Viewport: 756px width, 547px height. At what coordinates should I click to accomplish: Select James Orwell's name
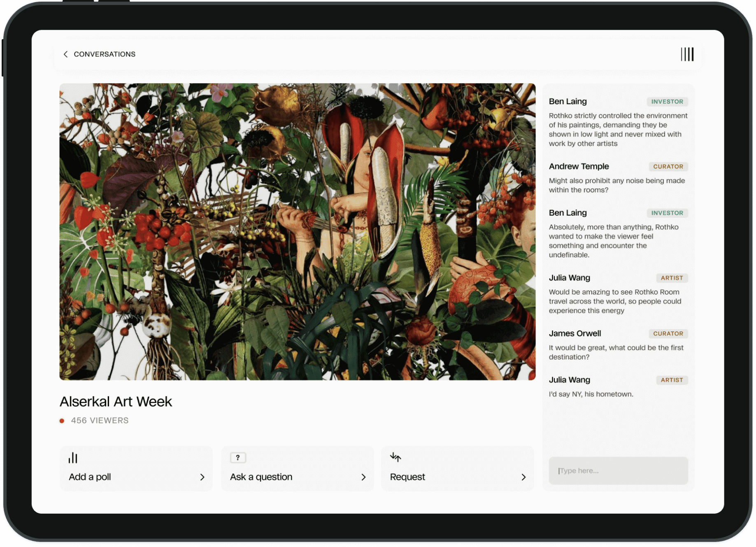(575, 333)
